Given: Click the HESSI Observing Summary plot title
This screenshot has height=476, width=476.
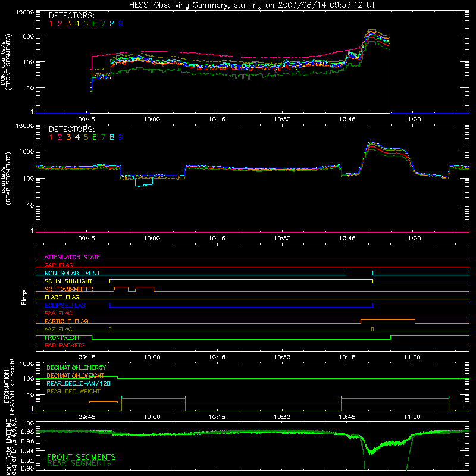Looking at the screenshot, I should point(252,5).
